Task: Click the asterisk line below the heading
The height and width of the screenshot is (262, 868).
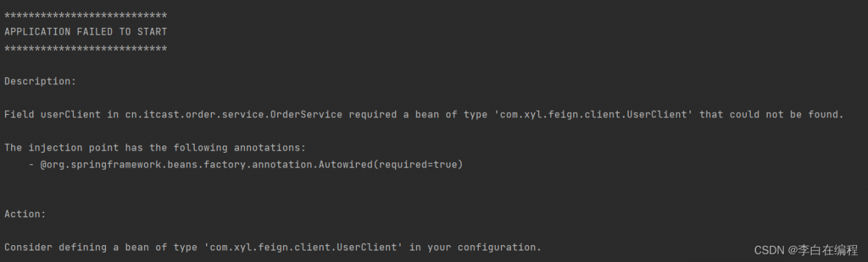Action: (85, 49)
